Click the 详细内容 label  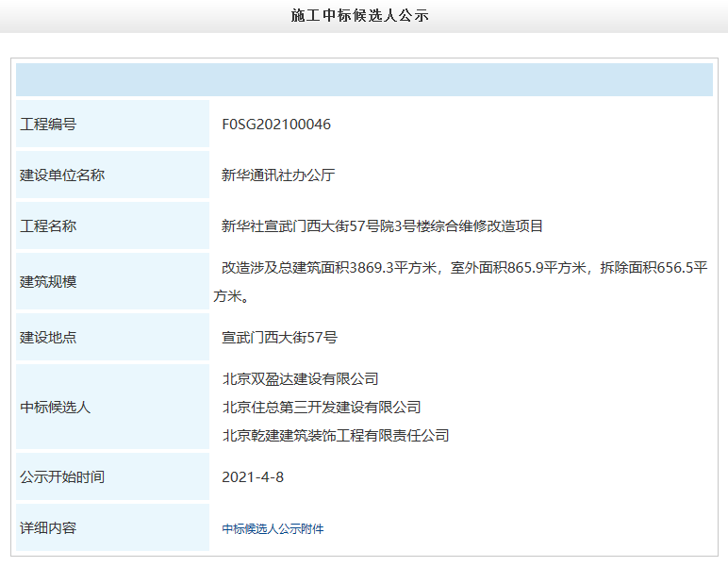(x=48, y=528)
